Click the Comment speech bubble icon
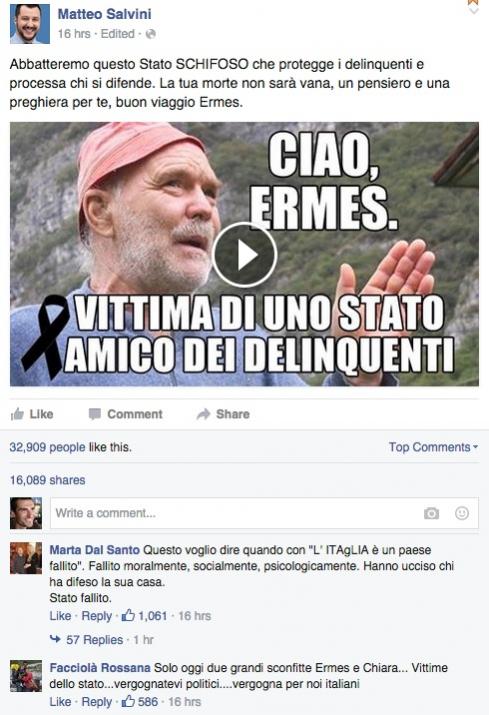 click(94, 414)
